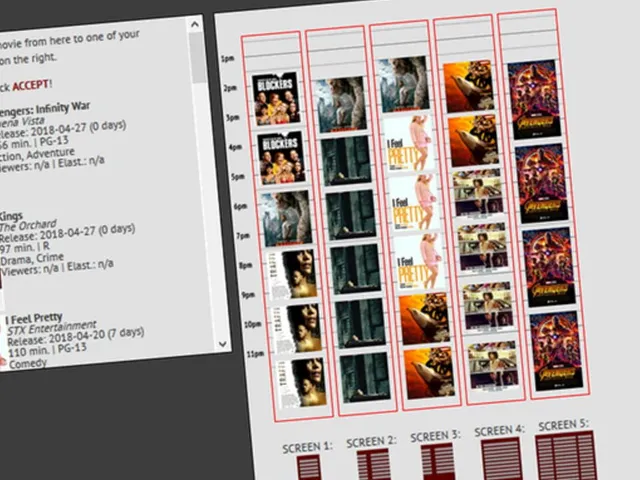The width and height of the screenshot is (640, 480).
Task: Select the I Feel Pretty movie entry
Action: pyautogui.click(x=73, y=341)
